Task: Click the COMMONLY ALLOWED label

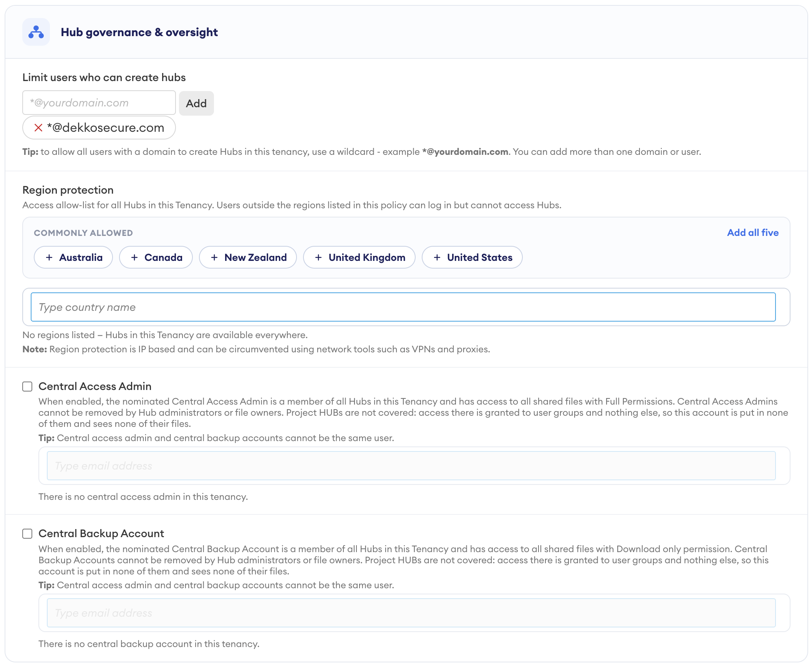Action: 83,233
